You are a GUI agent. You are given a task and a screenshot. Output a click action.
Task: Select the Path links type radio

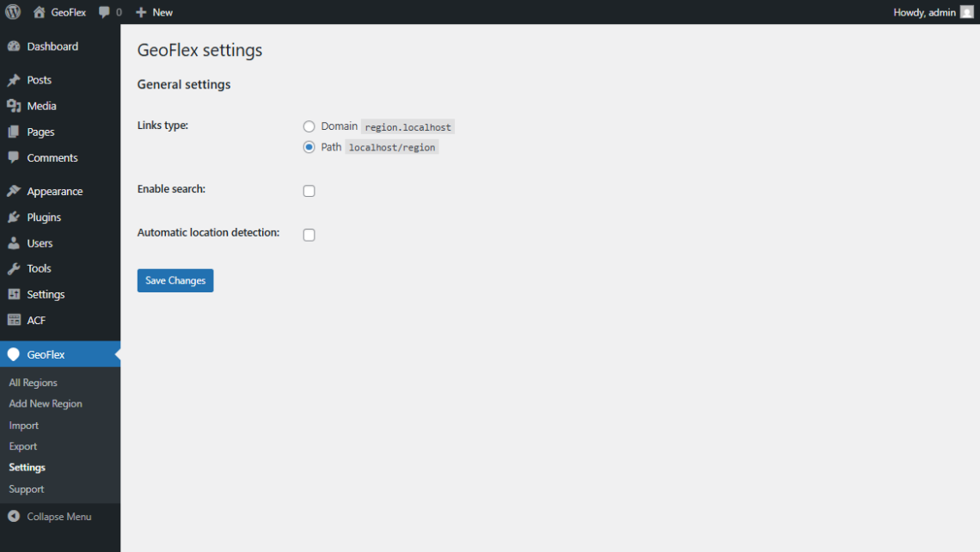309,147
